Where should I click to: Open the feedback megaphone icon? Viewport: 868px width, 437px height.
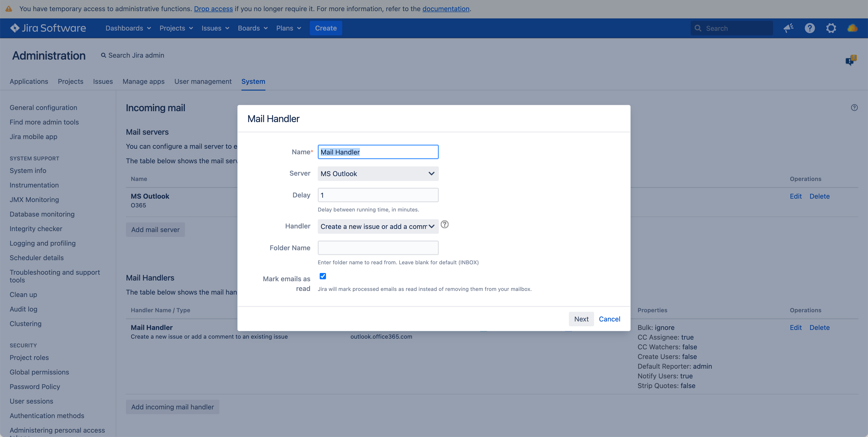788,28
